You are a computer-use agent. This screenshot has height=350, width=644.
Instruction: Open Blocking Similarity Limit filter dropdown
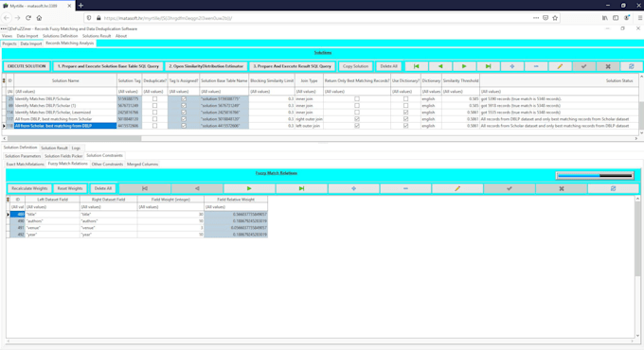(272, 92)
